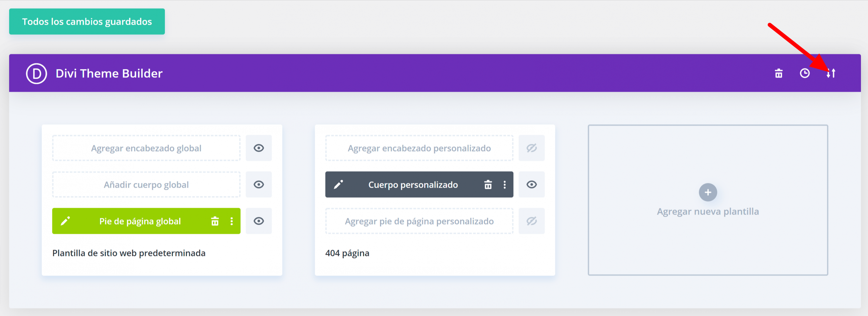Open the history clock icon
868x316 pixels.
pos(805,73)
